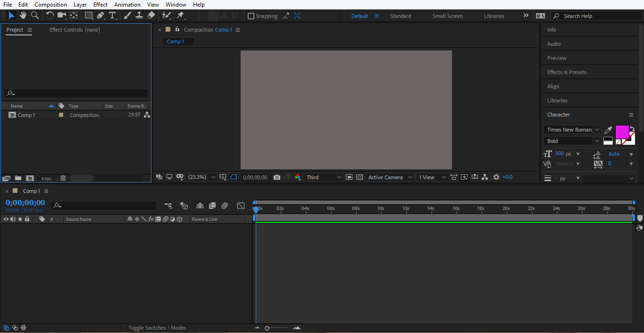Viewport: 644px width, 333px height.
Task: Select the Brush tool
Action: 126,16
